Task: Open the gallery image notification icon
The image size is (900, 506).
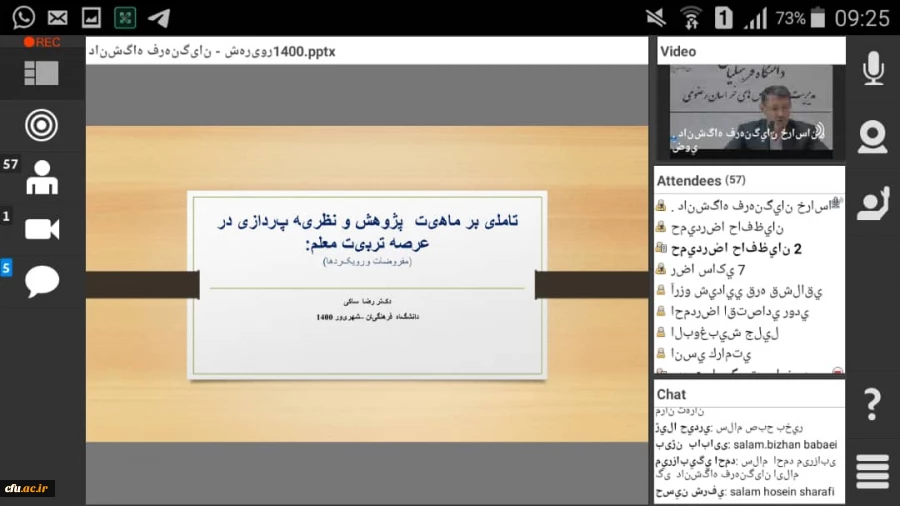Action: pos(91,18)
